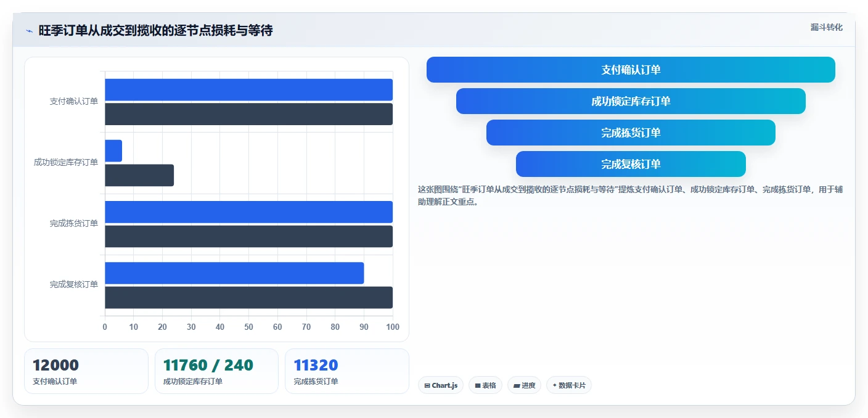Click the dark bar for 完成复核订单

248,297
